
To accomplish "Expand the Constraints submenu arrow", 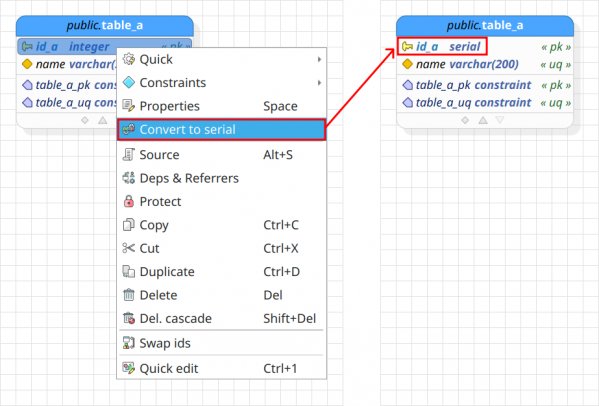I will point(319,83).
